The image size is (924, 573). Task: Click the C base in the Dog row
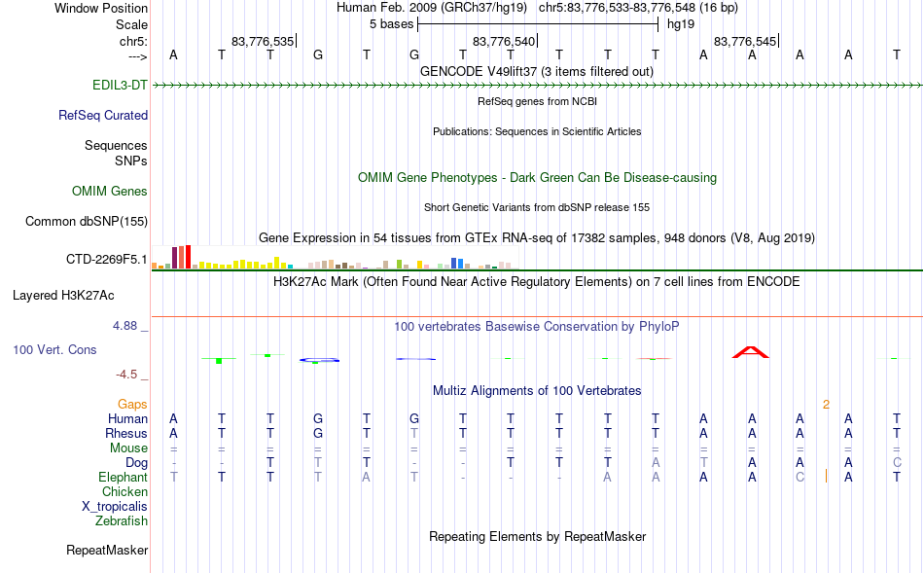pos(897,463)
